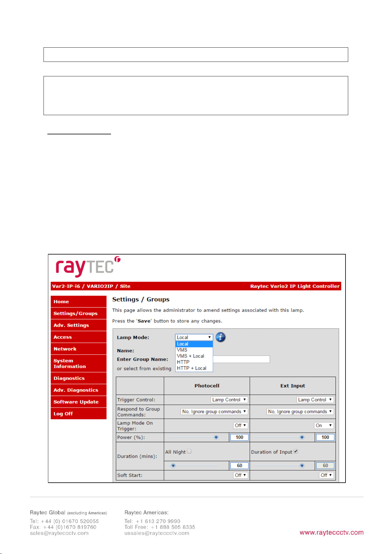Image resolution: width=392 pixels, height=554 pixels.
Task: Open Ext Input Soft Start dropdown
Action: click(327, 475)
